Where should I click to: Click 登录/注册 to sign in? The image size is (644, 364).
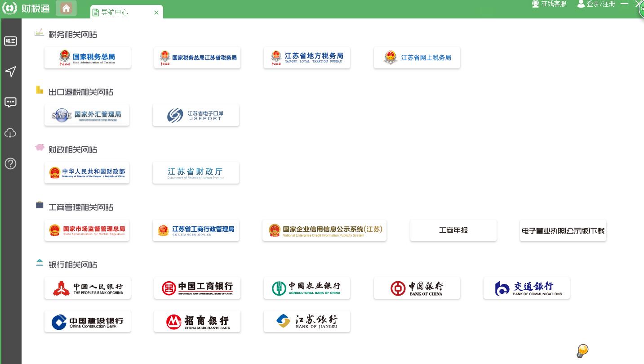point(596,4)
